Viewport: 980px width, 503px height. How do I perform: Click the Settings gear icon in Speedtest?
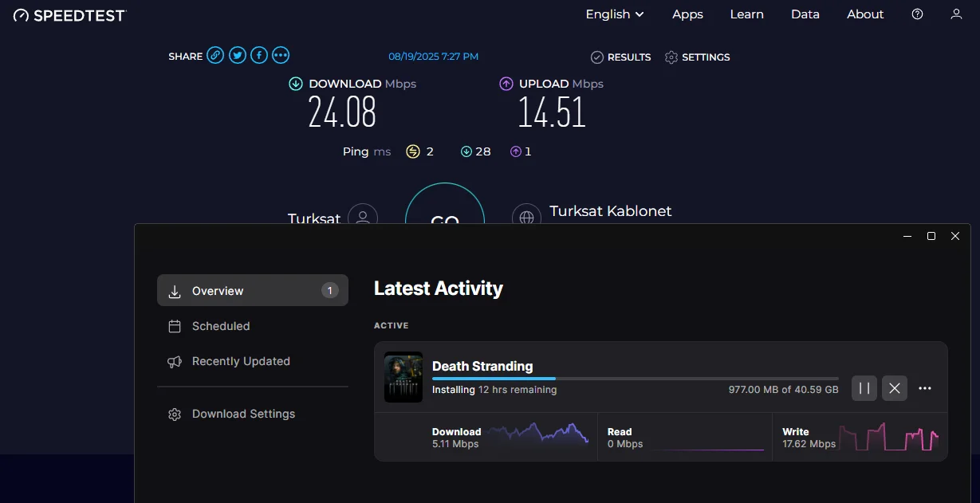click(671, 57)
